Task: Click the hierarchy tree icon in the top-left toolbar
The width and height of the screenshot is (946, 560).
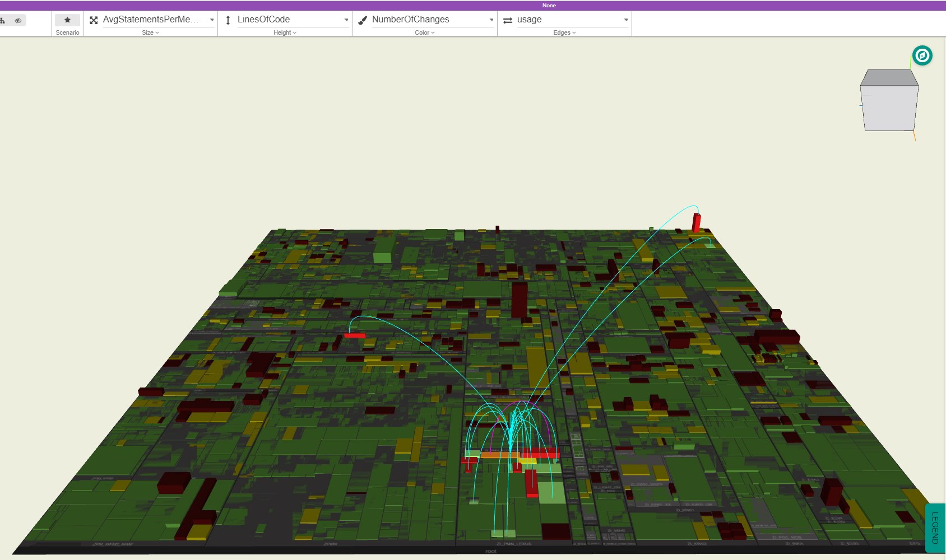Action: point(4,20)
